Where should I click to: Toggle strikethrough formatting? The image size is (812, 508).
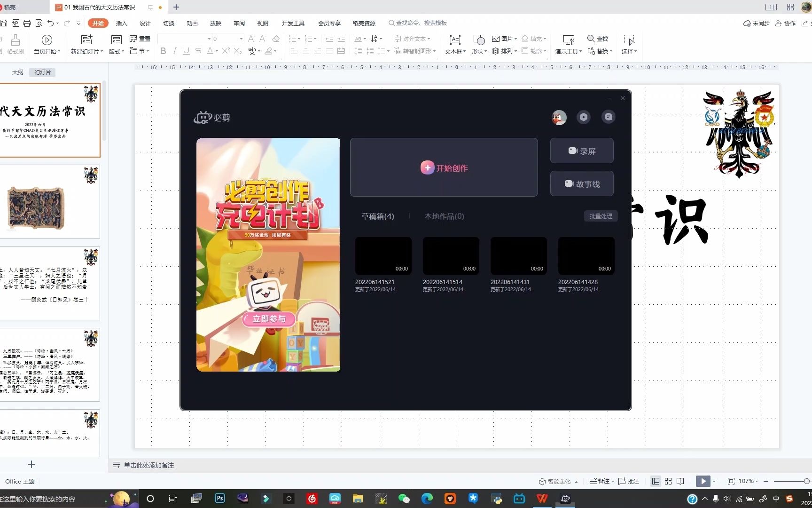coord(198,51)
